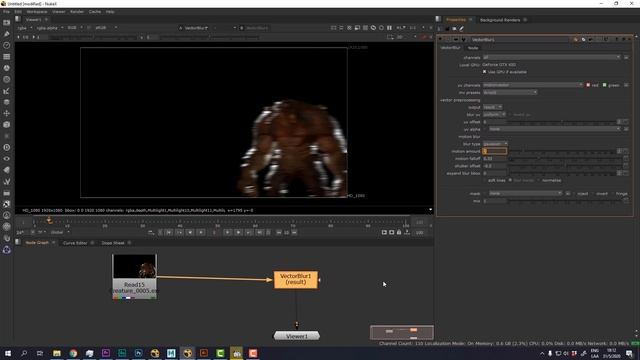Open the mv presets dropdown
Screen dimensions: 640x360
point(510,92)
